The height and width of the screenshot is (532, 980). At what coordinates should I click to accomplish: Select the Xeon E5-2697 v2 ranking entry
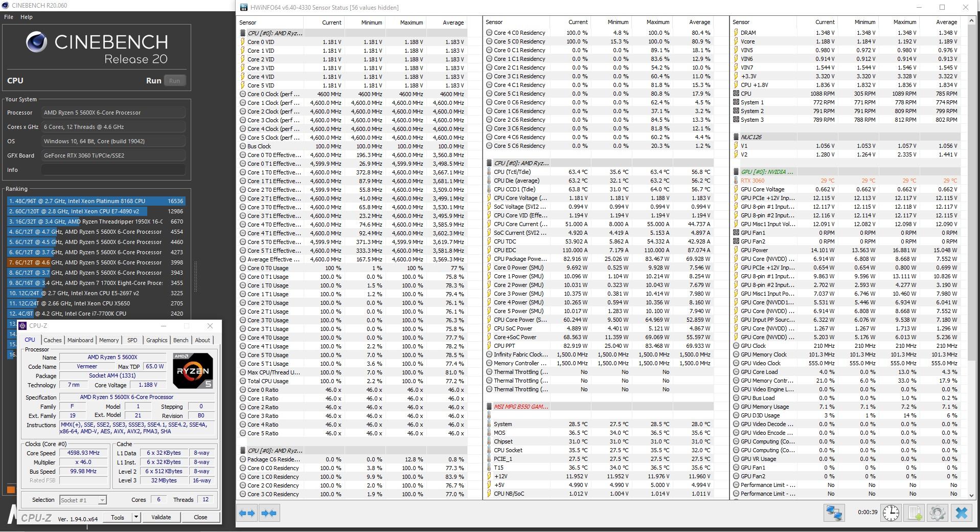[96, 293]
